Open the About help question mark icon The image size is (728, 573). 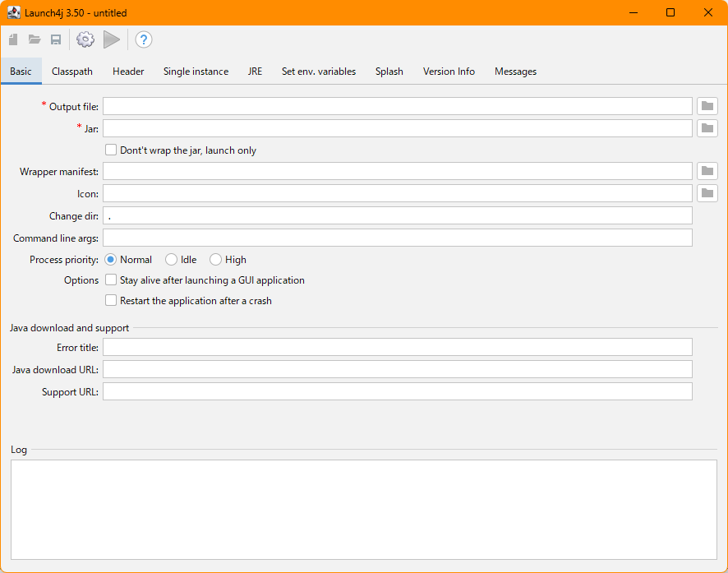144,39
